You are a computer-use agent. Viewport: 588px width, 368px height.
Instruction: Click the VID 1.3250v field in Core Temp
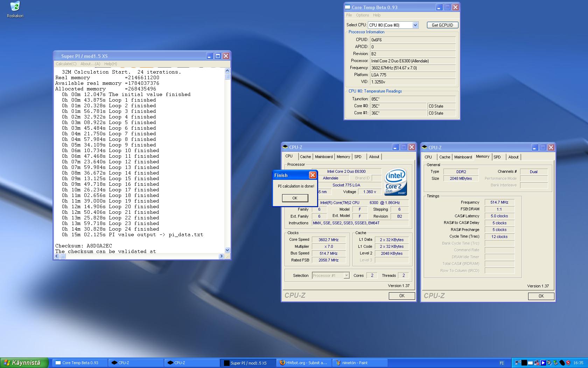[x=413, y=82]
